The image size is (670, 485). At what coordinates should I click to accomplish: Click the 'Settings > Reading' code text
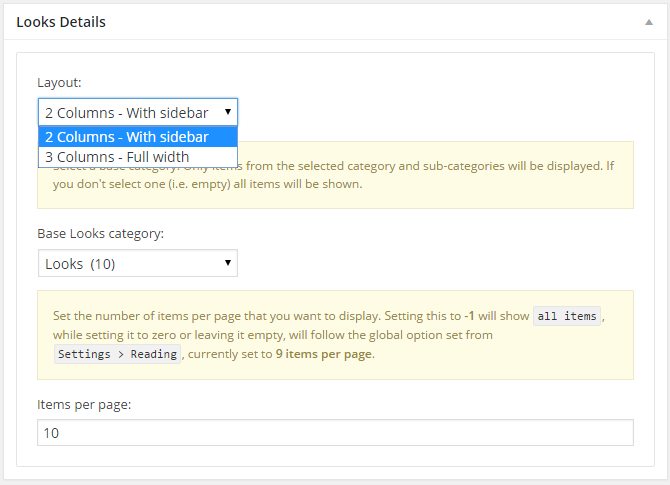tap(118, 354)
